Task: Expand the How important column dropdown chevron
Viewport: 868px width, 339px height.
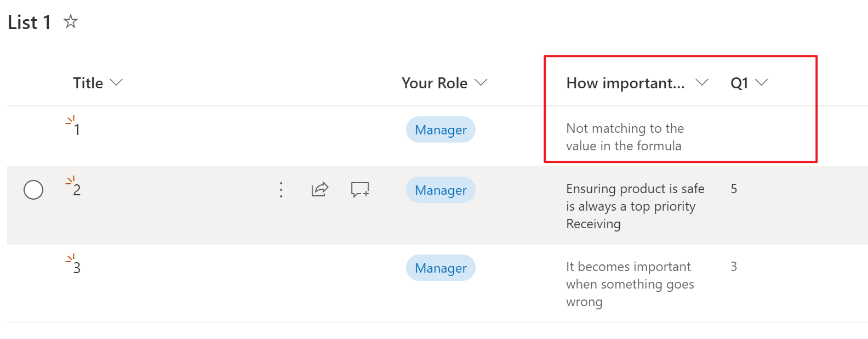Action: (701, 83)
